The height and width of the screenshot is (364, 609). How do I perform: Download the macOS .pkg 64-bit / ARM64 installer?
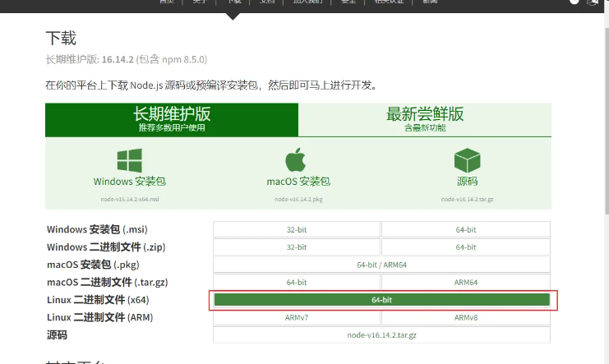pos(382,265)
